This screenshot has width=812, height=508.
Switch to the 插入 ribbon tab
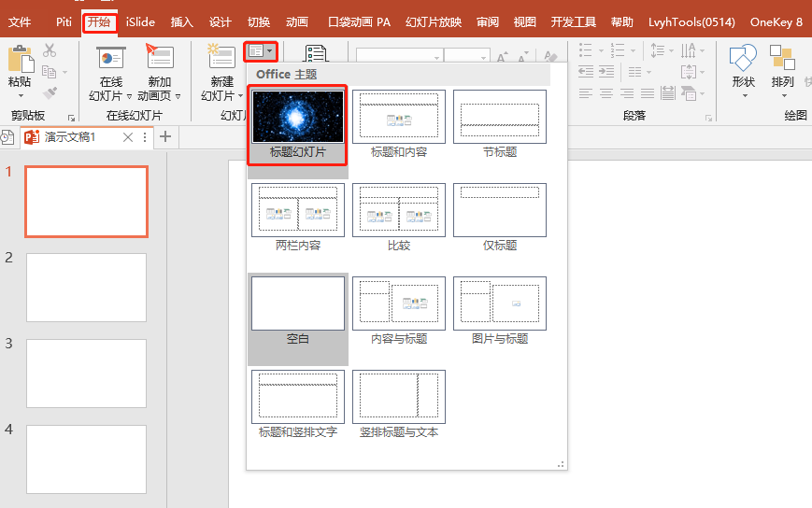coord(182,22)
